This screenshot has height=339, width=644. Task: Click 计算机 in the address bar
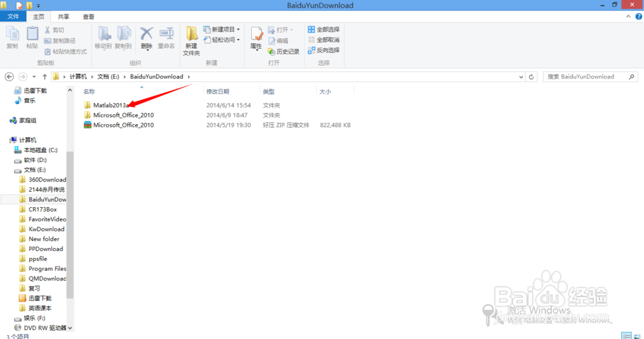(78, 77)
